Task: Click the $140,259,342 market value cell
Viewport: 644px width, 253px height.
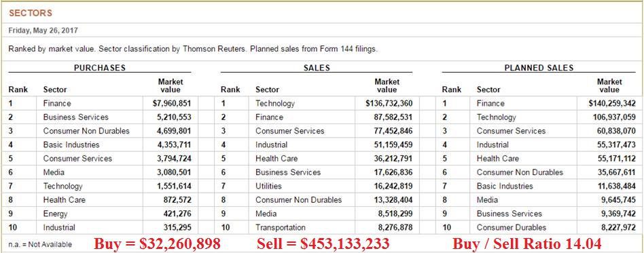Action: click(x=612, y=103)
